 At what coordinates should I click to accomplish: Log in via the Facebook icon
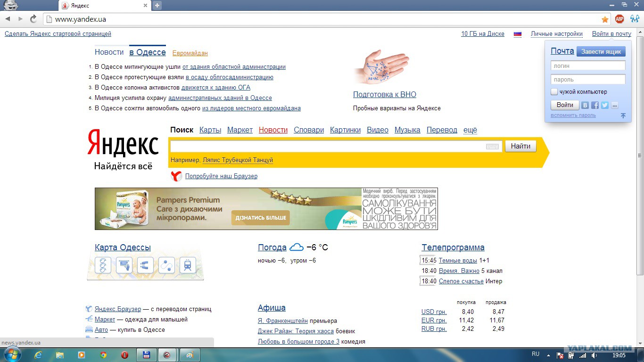click(x=595, y=106)
